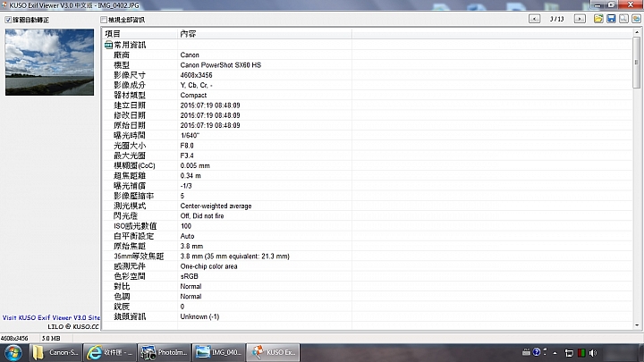The width and height of the screenshot is (644, 362).
Task: Click the 1/640" exposure time value
Action: (190, 136)
